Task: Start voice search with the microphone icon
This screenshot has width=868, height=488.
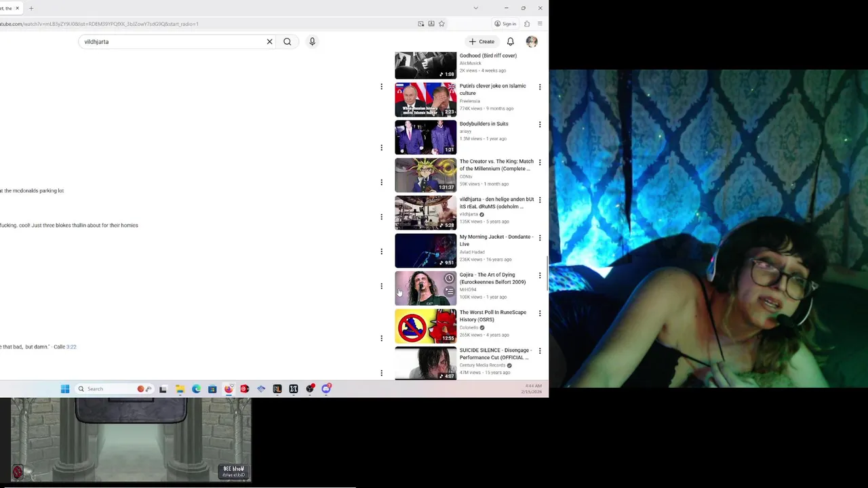Action: point(312,41)
